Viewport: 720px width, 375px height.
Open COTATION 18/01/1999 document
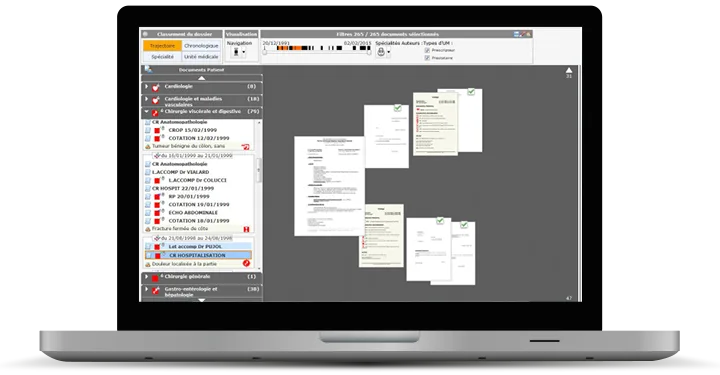click(x=199, y=221)
